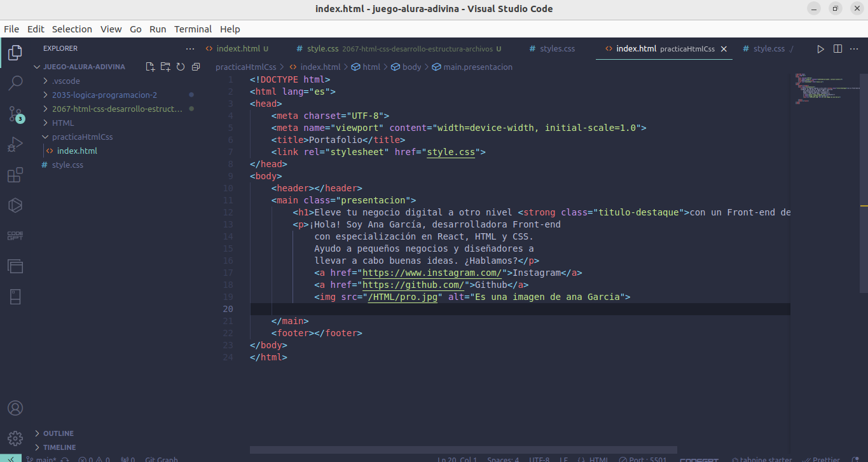Viewport: 868px width, 462px height.
Task: Click the Portafolio title text in code
Action: pos(336,140)
